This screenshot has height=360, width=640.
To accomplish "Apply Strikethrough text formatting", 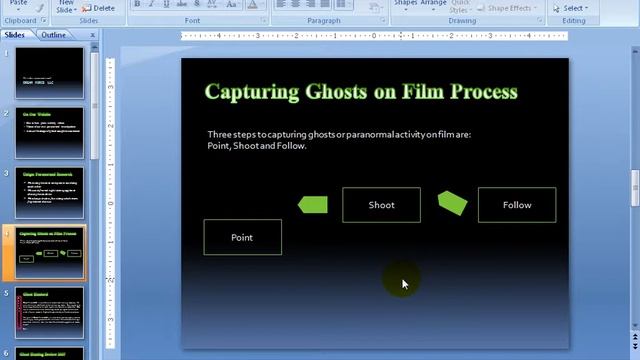I will click(x=182, y=4).
